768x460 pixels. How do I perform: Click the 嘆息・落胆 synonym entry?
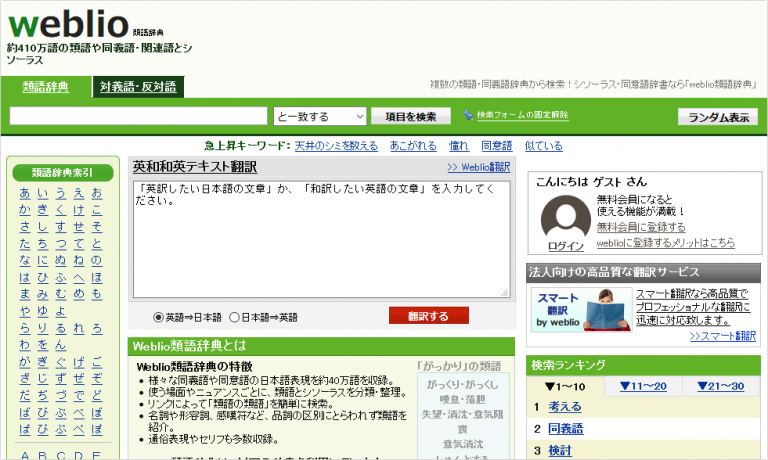[462, 399]
